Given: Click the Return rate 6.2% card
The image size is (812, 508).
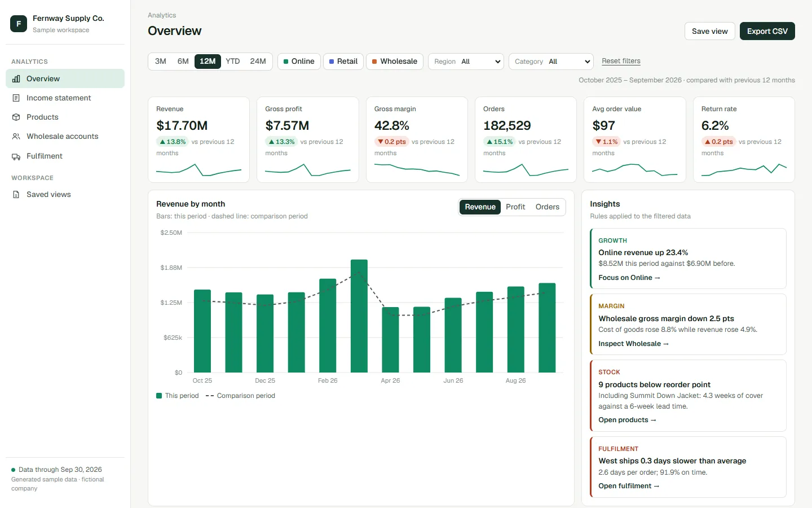Looking at the screenshot, I should [744, 139].
